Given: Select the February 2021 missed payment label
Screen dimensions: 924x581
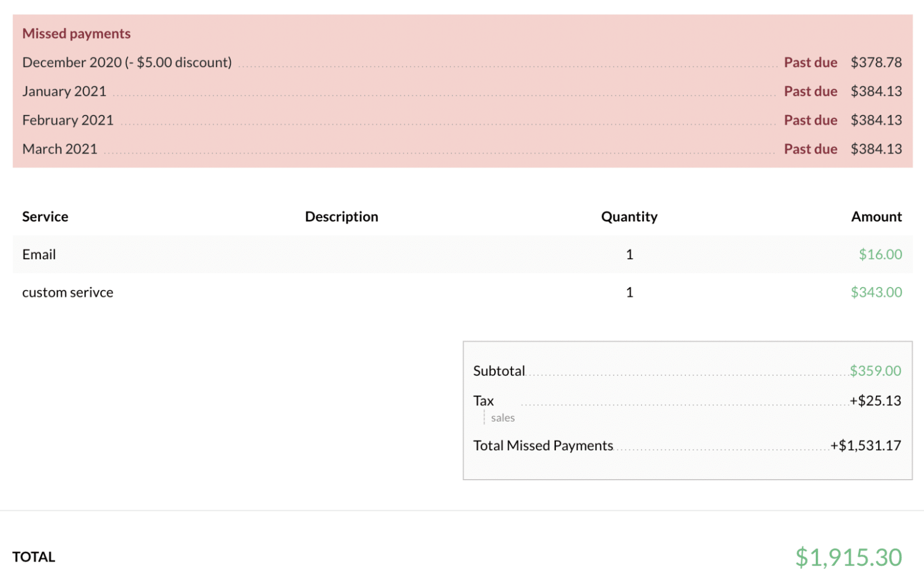Looking at the screenshot, I should 68,120.
